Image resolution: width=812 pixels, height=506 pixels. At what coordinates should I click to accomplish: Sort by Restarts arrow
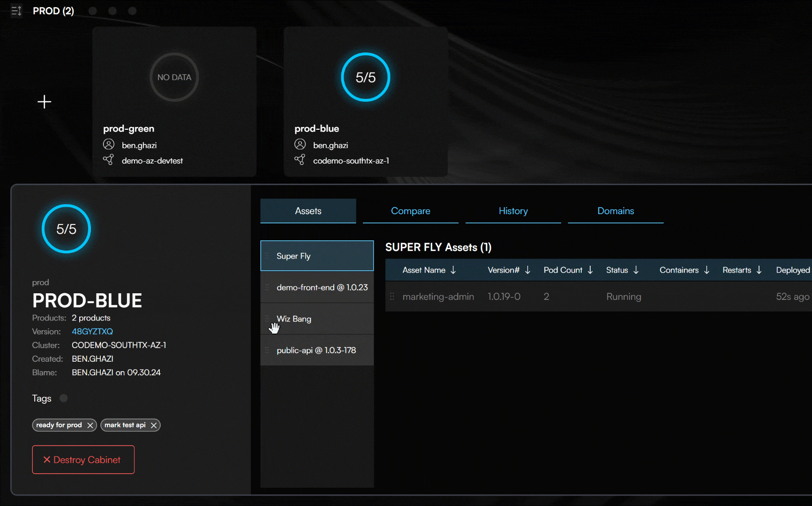tap(759, 270)
